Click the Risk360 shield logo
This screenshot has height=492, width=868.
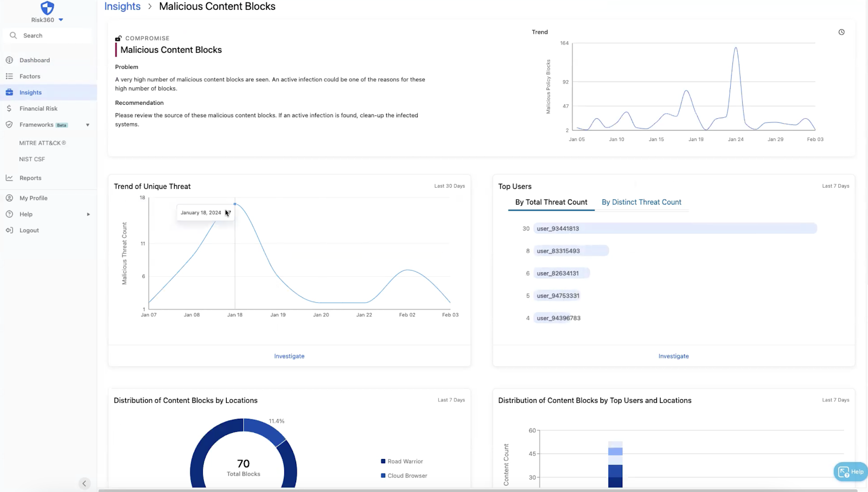47,8
